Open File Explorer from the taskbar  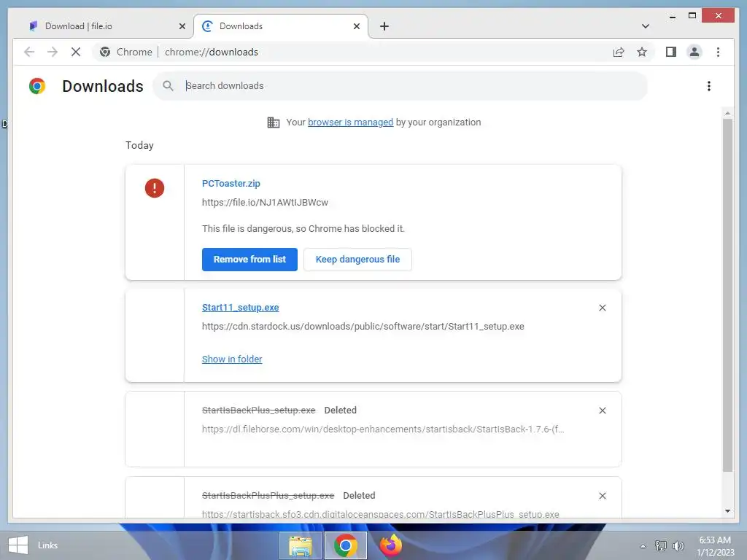click(300, 545)
